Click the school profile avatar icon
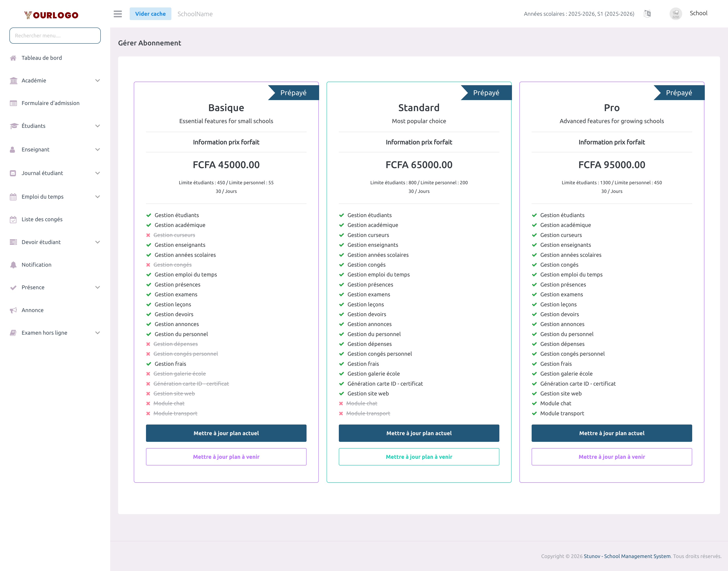 (675, 14)
